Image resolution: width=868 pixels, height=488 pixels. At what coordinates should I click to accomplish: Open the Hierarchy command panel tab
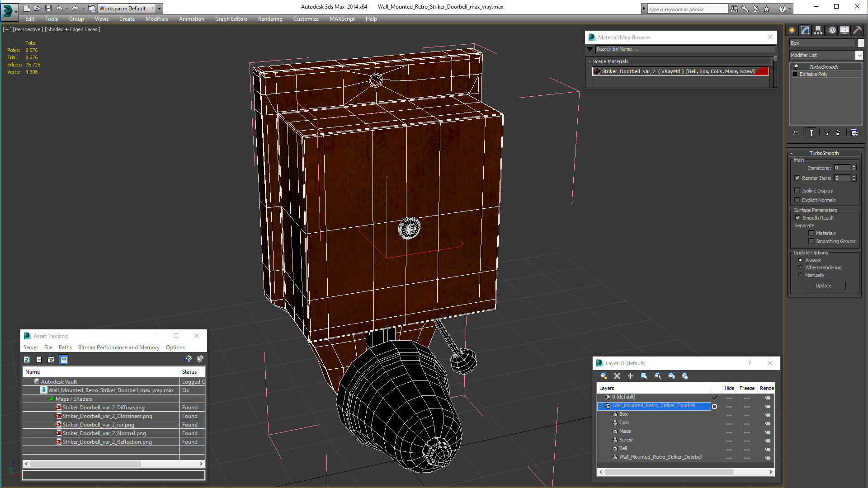tap(818, 30)
